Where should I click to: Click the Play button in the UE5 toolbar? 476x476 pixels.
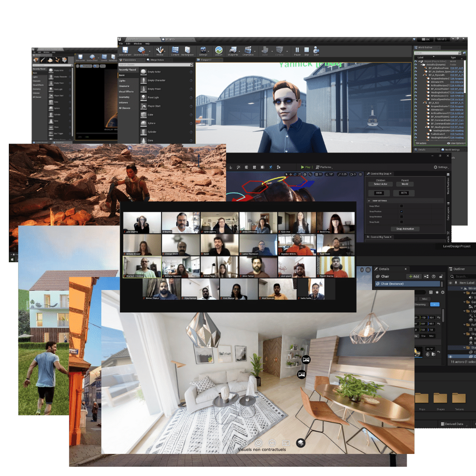click(x=306, y=167)
